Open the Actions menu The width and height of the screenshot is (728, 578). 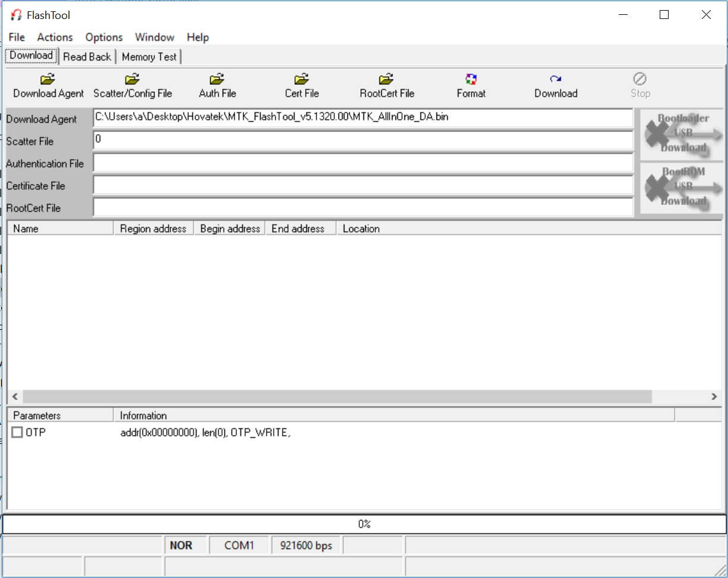tap(55, 37)
